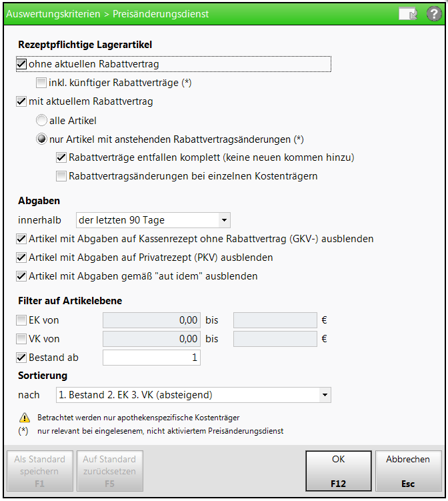Viewport: 448px width, 501px height.
Task: Open the 'der letzten 90 Tage' dropdown
Action: coord(153,220)
